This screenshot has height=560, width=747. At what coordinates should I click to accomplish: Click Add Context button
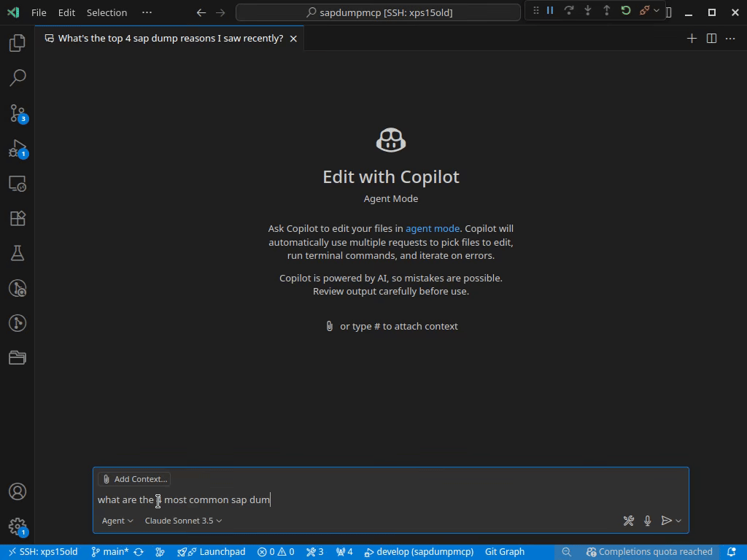(x=135, y=479)
